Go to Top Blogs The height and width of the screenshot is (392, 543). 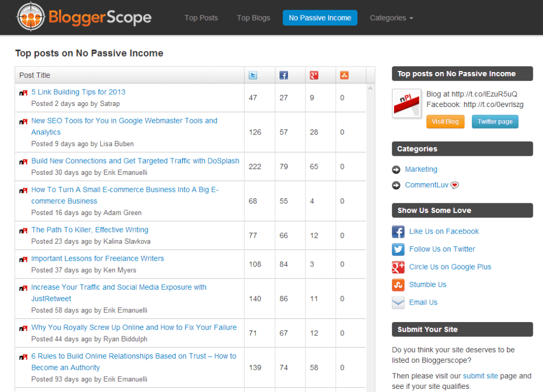coord(253,17)
